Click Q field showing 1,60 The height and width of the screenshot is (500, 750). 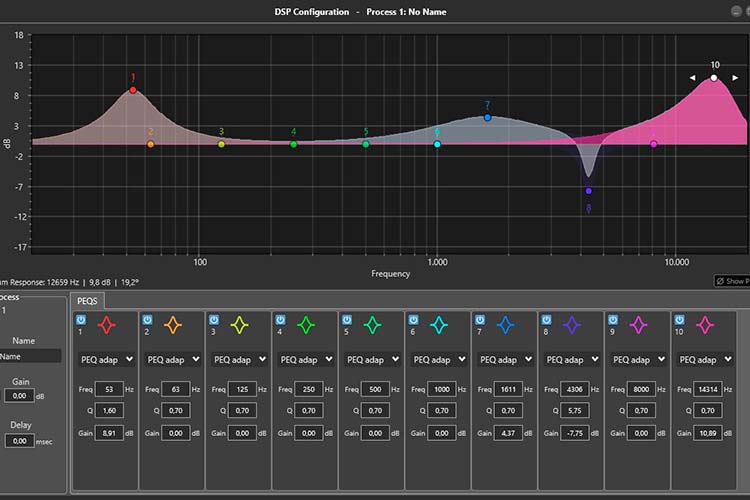[109, 411]
